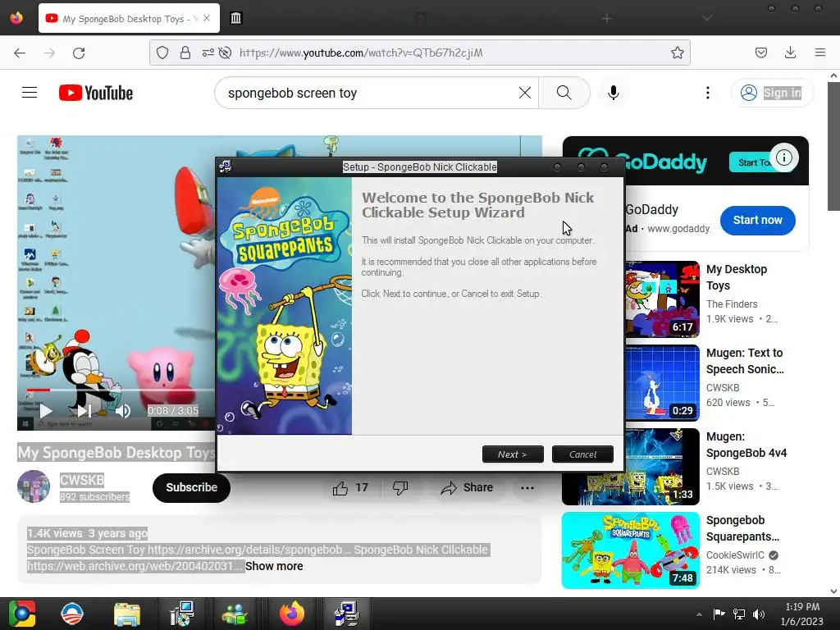Click the network icon in system tray
This screenshot has height=630, width=840.
coord(739,614)
